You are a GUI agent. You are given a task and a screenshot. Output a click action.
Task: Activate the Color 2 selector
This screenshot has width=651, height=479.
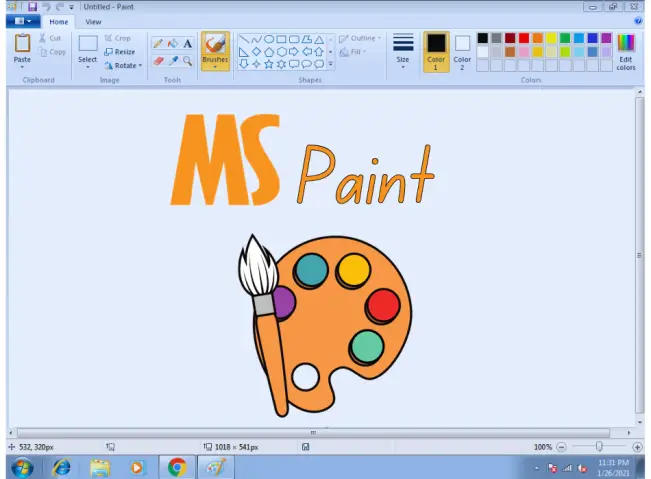point(462,50)
